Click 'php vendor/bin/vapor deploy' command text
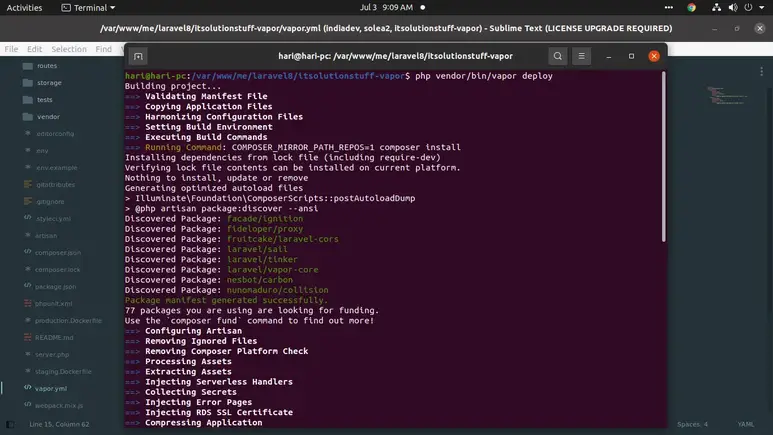Screen dimensions: 773x435 pos(484,76)
